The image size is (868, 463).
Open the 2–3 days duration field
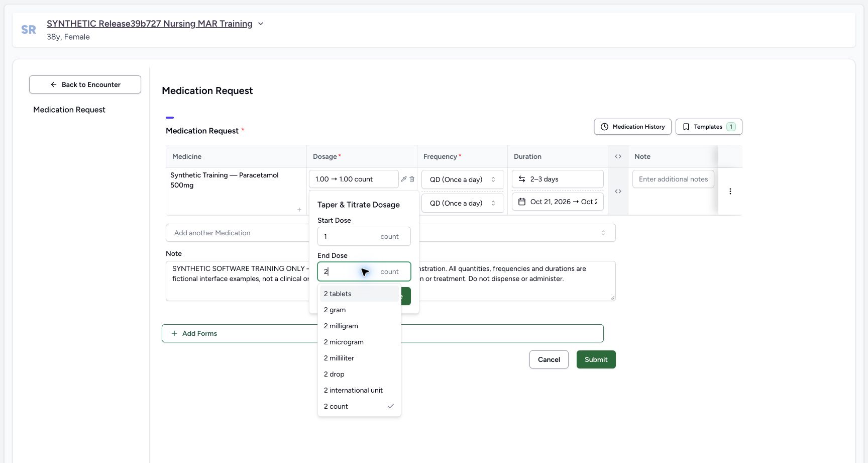pyautogui.click(x=558, y=179)
